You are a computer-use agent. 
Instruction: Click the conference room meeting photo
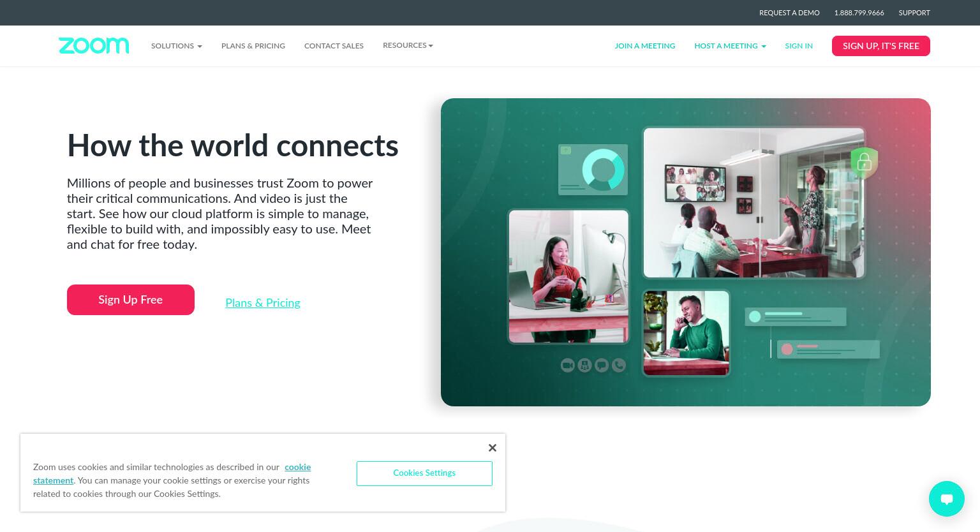[754, 203]
